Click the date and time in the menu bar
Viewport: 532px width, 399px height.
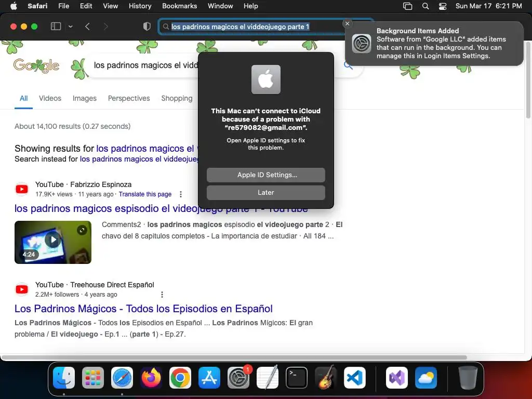point(488,6)
